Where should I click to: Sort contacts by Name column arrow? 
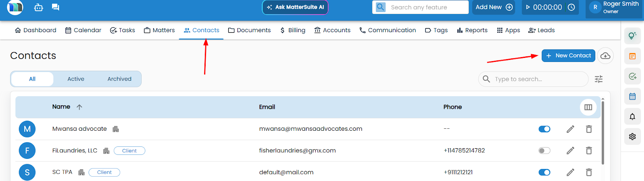tap(79, 107)
